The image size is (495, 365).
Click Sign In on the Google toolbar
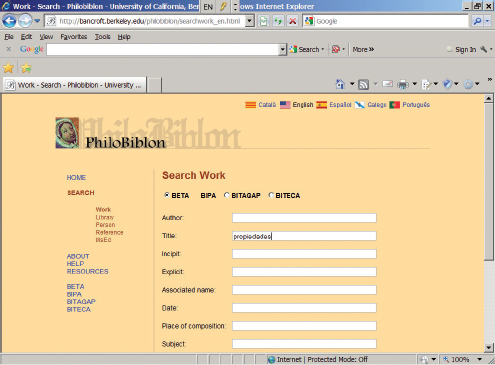pyautogui.click(x=465, y=49)
